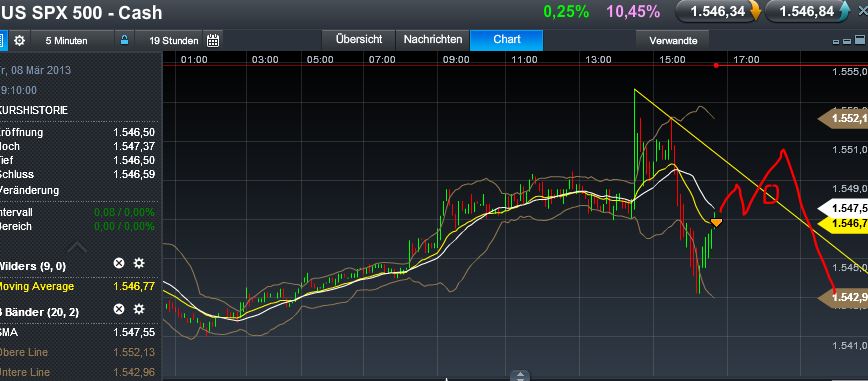868x381 pixels.
Task: Click the 1.541,0 price axis label
Action: [850, 346]
